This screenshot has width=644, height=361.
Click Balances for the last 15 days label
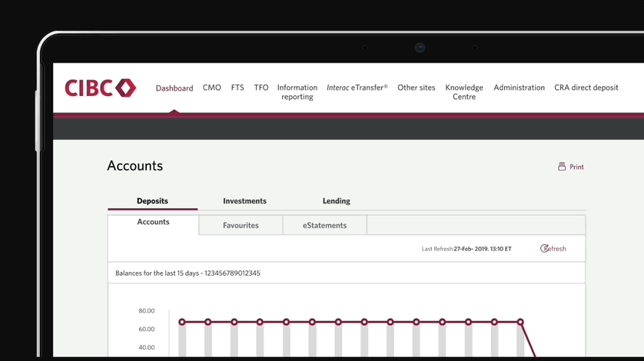(188, 273)
